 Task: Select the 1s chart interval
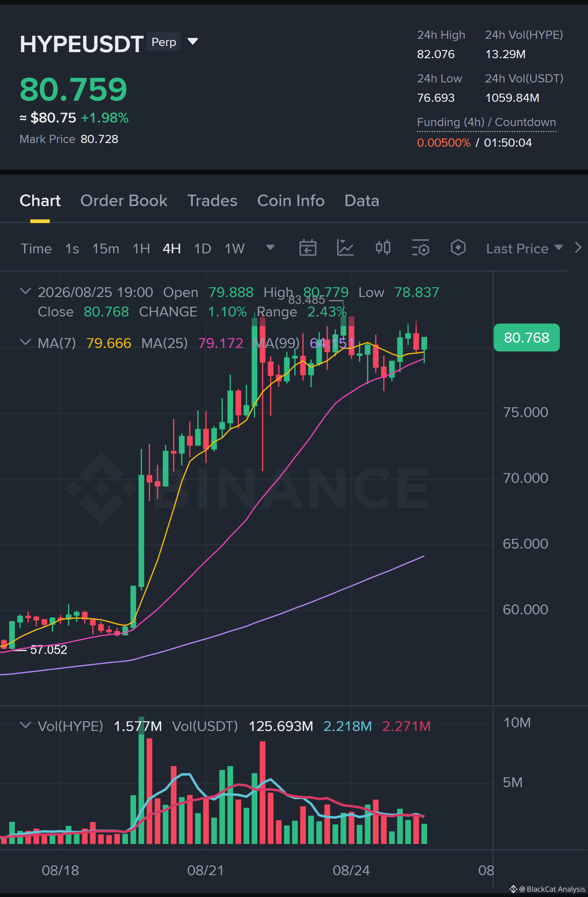tap(72, 249)
